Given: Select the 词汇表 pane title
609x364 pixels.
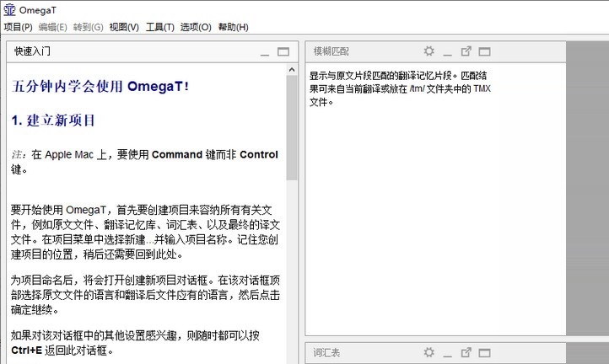Looking at the screenshot, I should tap(326, 352).
